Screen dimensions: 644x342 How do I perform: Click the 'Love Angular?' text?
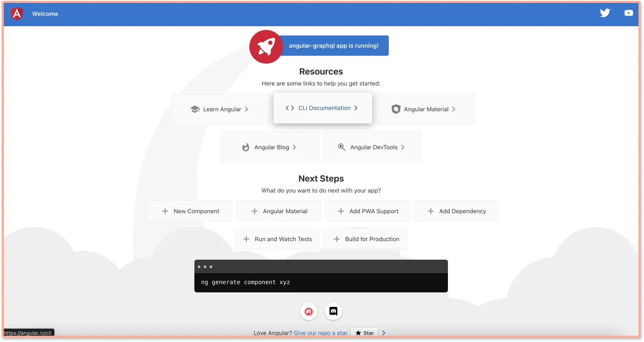(x=273, y=333)
